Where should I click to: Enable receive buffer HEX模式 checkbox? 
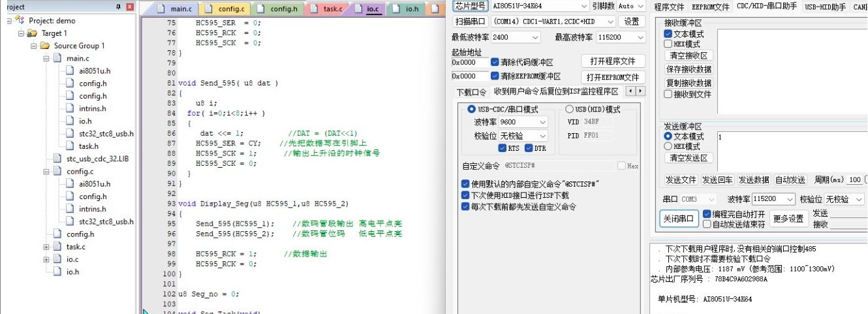668,44
